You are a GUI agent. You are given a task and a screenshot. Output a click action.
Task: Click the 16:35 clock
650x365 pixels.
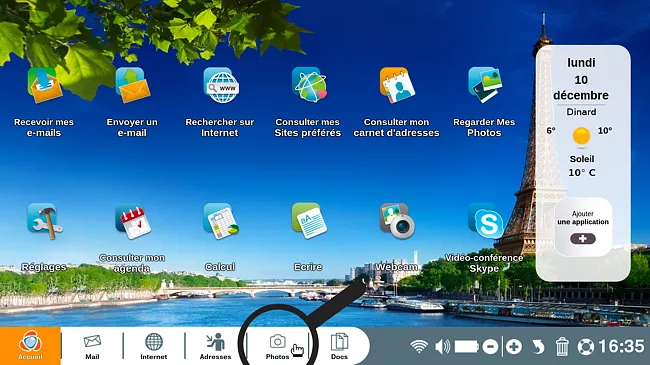pyautogui.click(x=621, y=346)
